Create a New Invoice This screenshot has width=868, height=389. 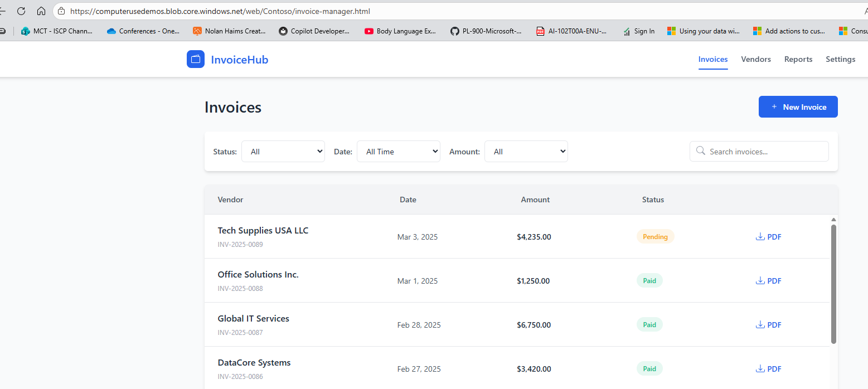798,107
